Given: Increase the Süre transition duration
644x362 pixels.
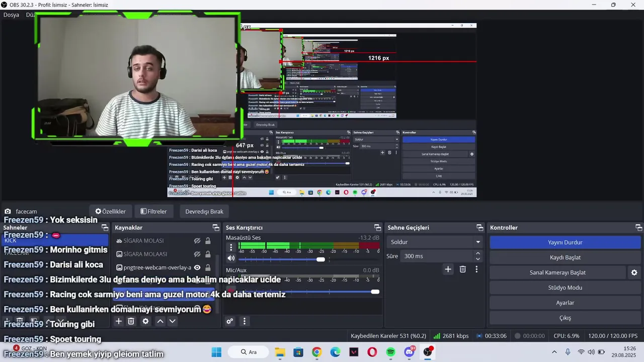Looking at the screenshot, I should pos(478,253).
